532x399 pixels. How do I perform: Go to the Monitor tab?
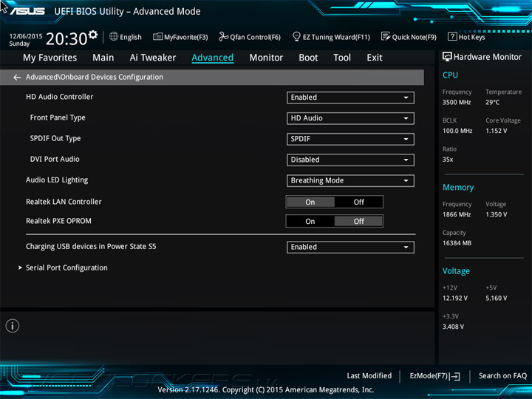[266, 58]
